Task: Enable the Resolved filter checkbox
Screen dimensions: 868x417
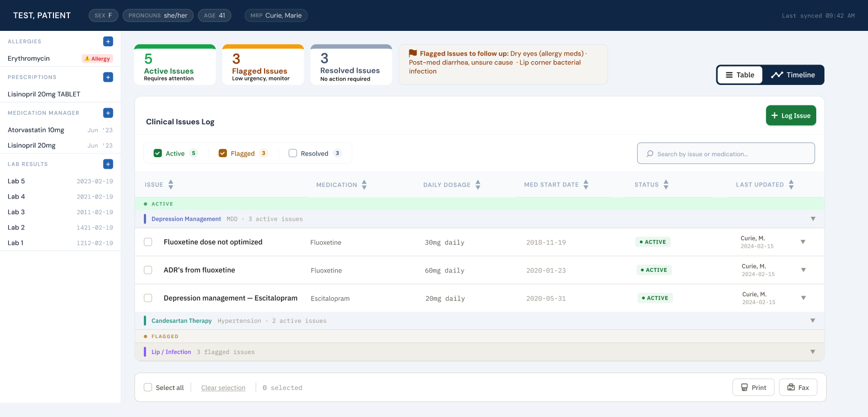Action: 293,153
